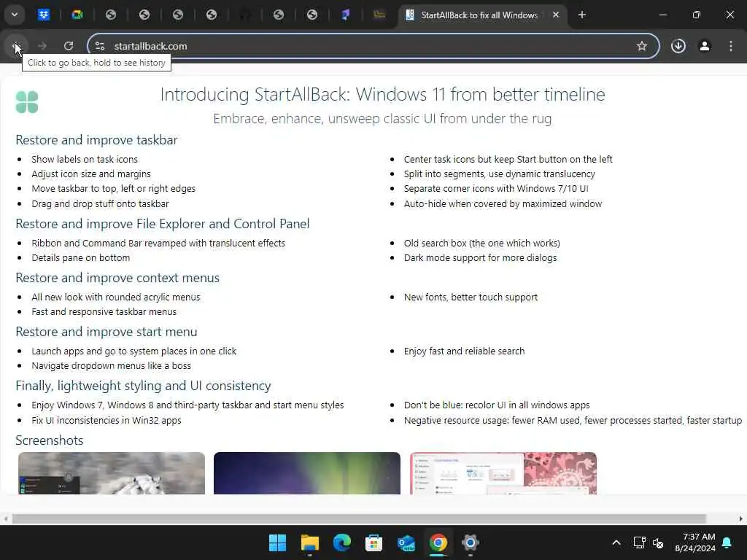Image resolution: width=747 pixels, height=560 pixels.
Task: Click the muted volume tray icon
Action: 658,542
